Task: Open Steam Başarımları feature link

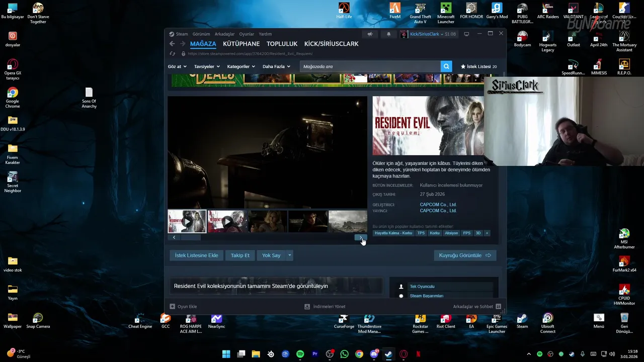Action: click(x=427, y=296)
